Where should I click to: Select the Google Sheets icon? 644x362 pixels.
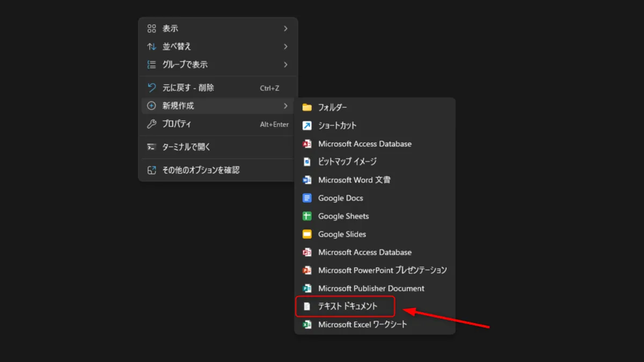click(307, 216)
